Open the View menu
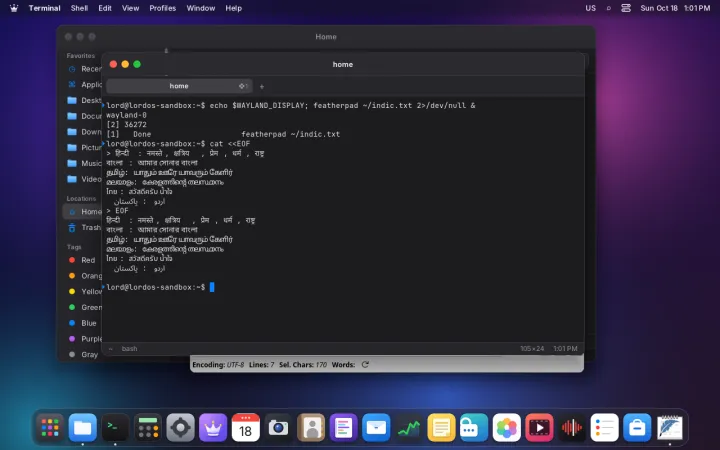This screenshot has height=450, width=720. tap(130, 8)
